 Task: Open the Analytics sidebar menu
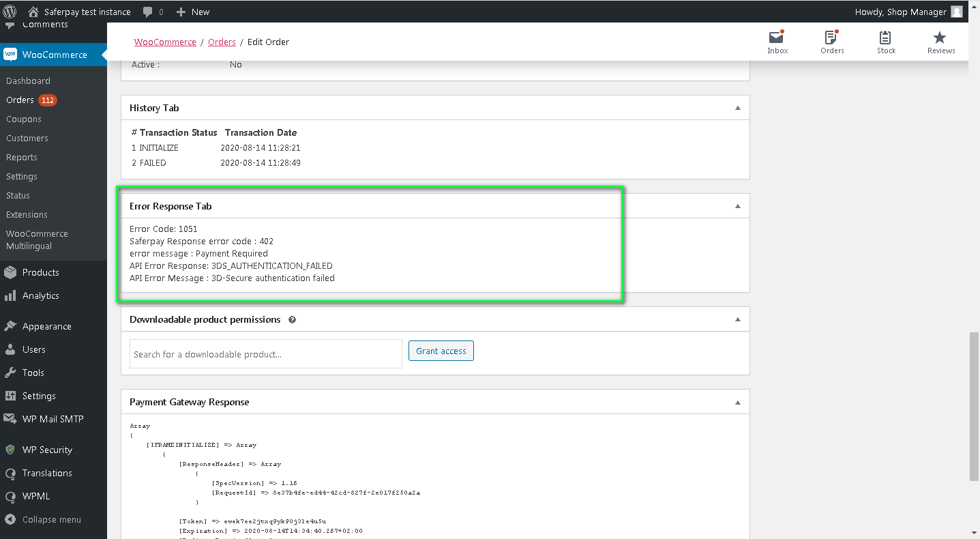[x=40, y=295]
